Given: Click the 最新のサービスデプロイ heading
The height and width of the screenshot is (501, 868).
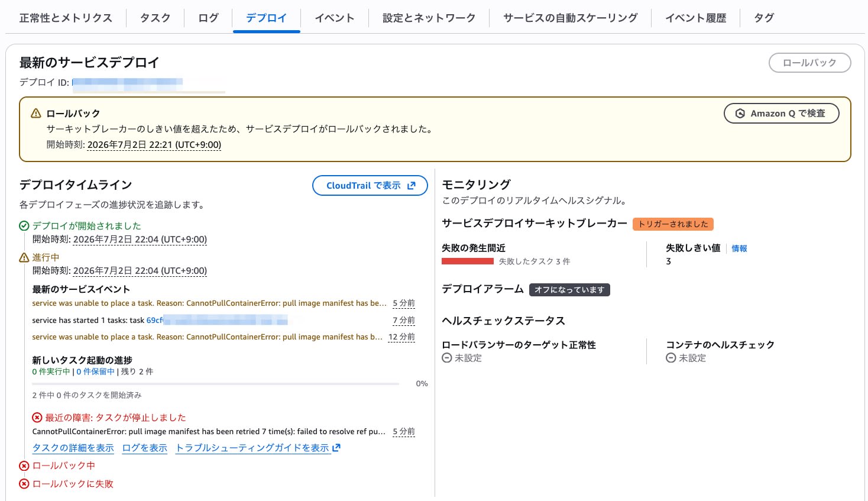Looking at the screenshot, I should click(89, 63).
